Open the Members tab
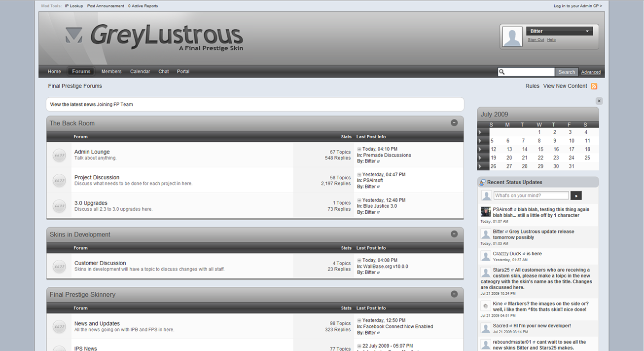The width and height of the screenshot is (644, 351). [x=111, y=72]
